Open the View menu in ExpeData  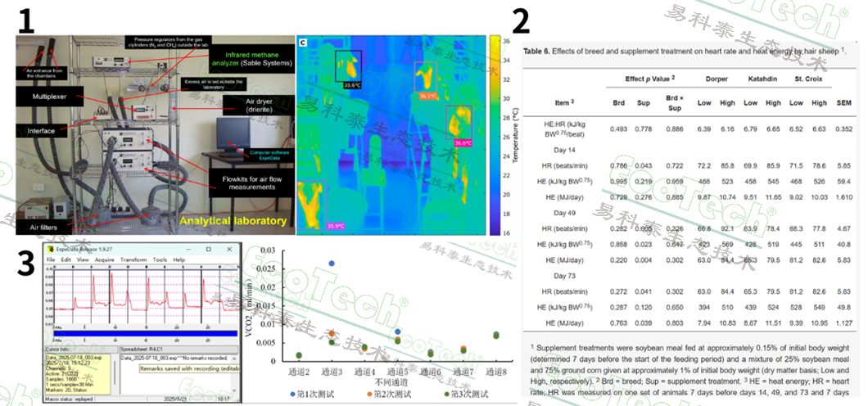click(83, 259)
